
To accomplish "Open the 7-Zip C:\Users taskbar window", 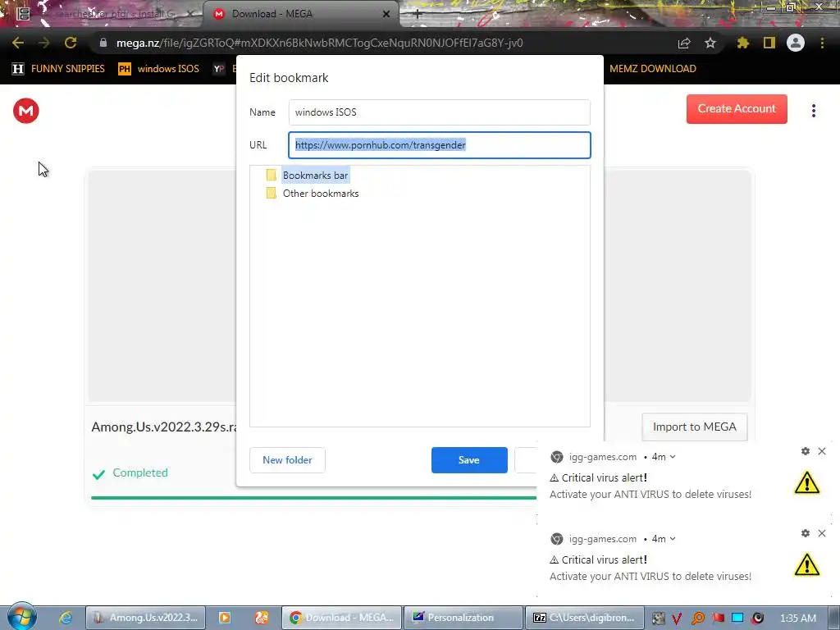I will [584, 618].
